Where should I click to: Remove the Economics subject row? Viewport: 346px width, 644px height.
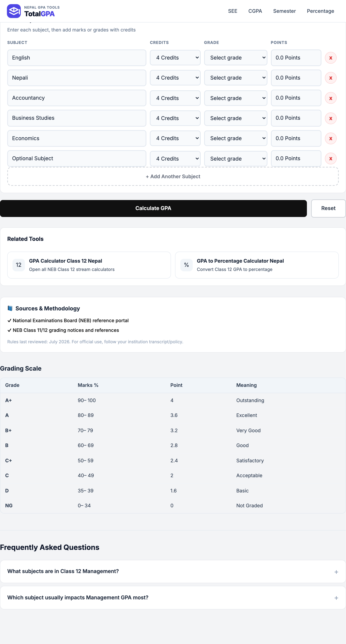[330, 138]
